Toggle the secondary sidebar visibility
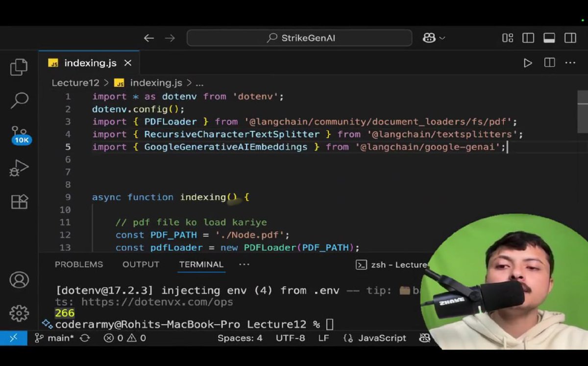This screenshot has width=588, height=366. pyautogui.click(x=570, y=38)
